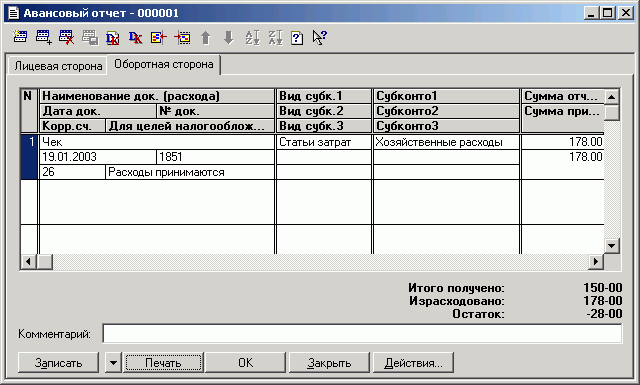Open the Действия... button menu
Screen dimensions: 640x385
point(413,363)
